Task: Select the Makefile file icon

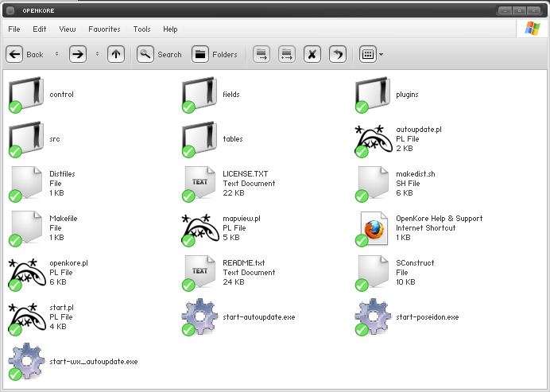Action: [x=26, y=228]
